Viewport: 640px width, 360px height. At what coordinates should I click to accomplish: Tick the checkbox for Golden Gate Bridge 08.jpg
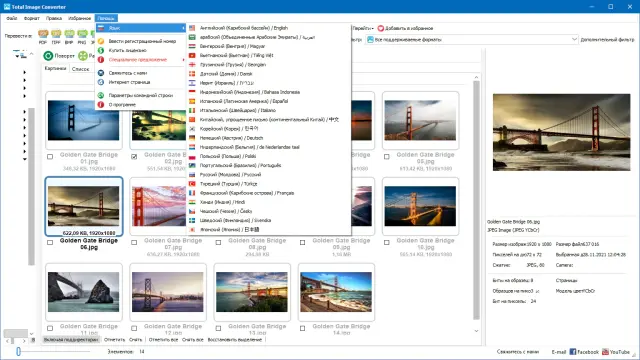pyautogui.click(x=218, y=242)
